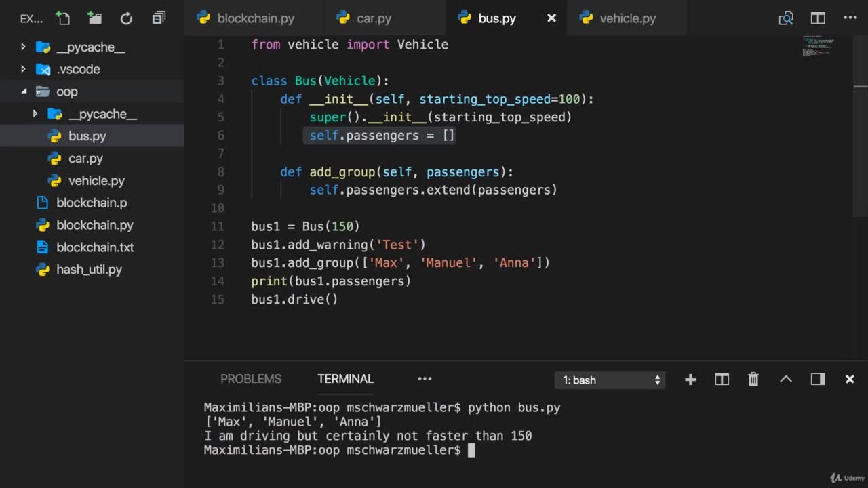The image size is (868, 488).
Task: Click the 'from vehicle import Vehicle' line
Action: tap(350, 45)
